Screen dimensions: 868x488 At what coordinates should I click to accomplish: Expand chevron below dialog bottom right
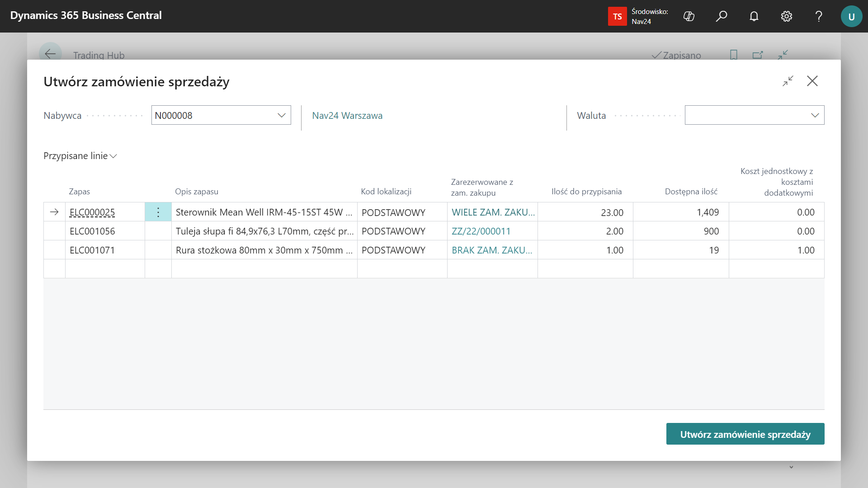791,467
